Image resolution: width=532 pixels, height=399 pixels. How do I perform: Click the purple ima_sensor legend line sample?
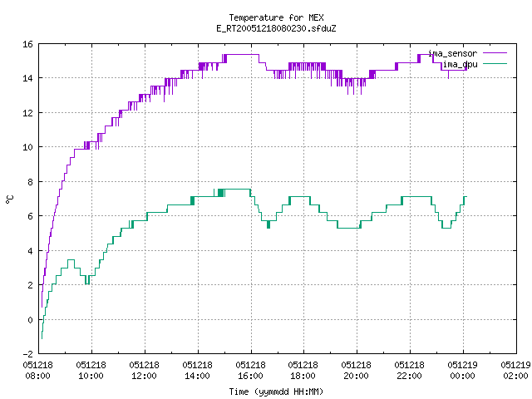click(495, 53)
